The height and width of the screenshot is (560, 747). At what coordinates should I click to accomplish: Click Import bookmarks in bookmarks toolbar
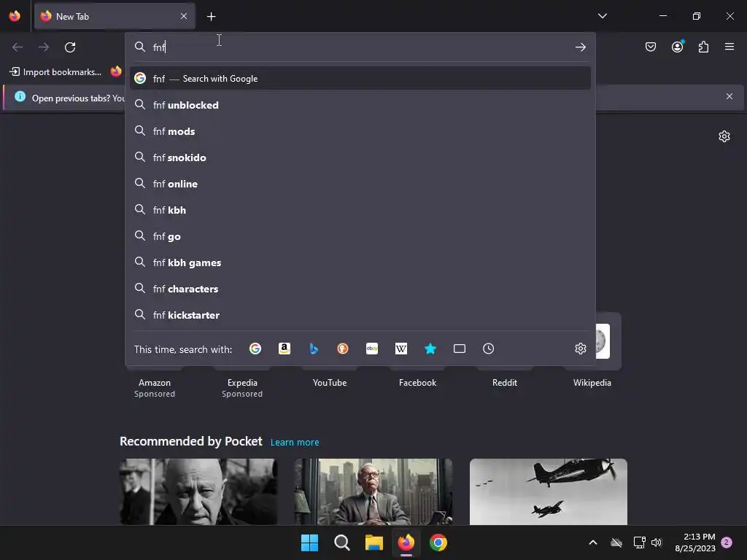[x=55, y=72]
